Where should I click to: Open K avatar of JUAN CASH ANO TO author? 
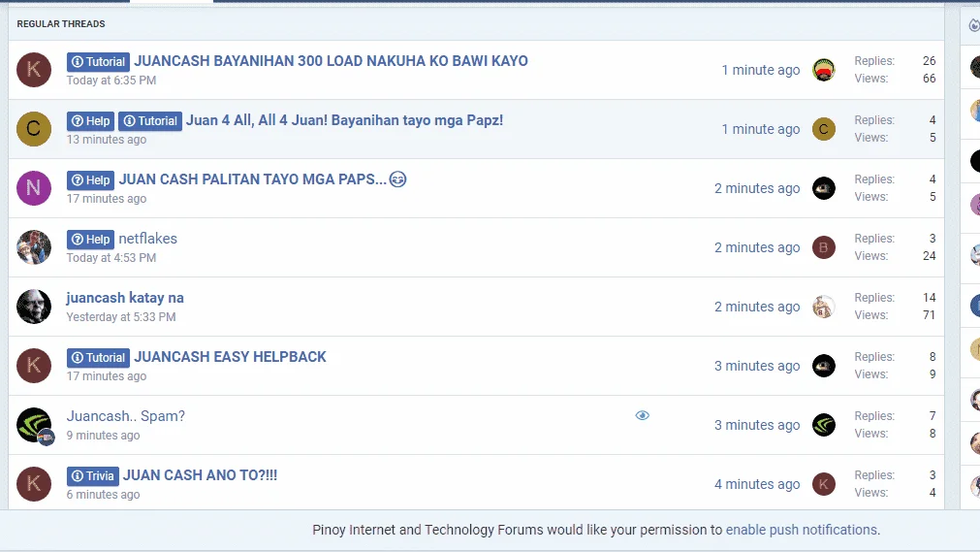click(x=34, y=484)
